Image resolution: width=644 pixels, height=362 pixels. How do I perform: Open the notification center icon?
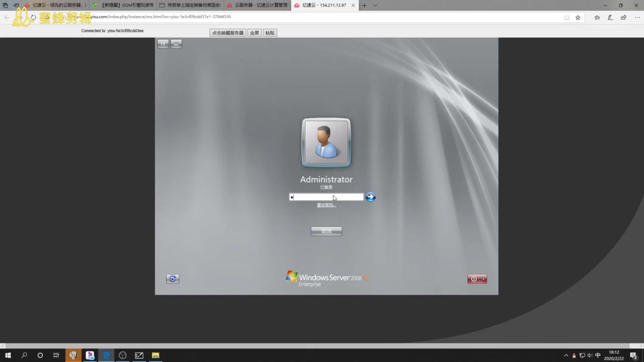634,355
